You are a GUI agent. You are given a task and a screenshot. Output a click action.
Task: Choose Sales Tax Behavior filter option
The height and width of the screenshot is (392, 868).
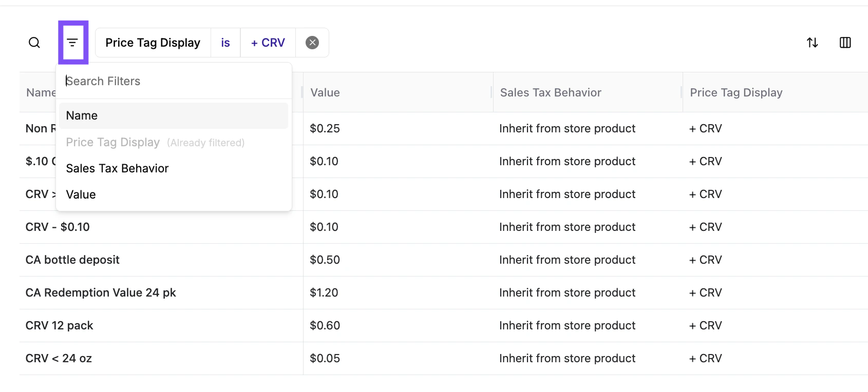click(117, 169)
